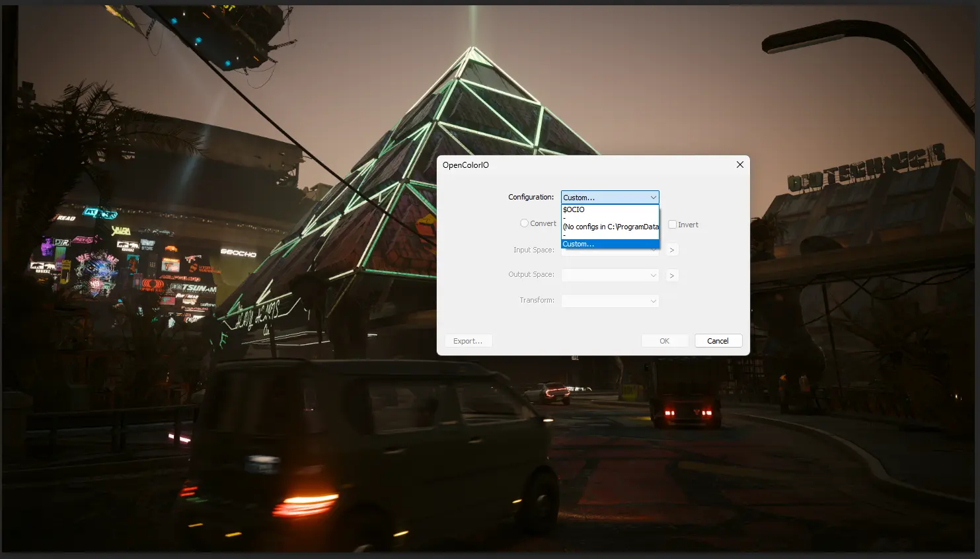Image resolution: width=980 pixels, height=559 pixels.
Task: Click the arrow button beside Input Space
Action: pos(672,250)
